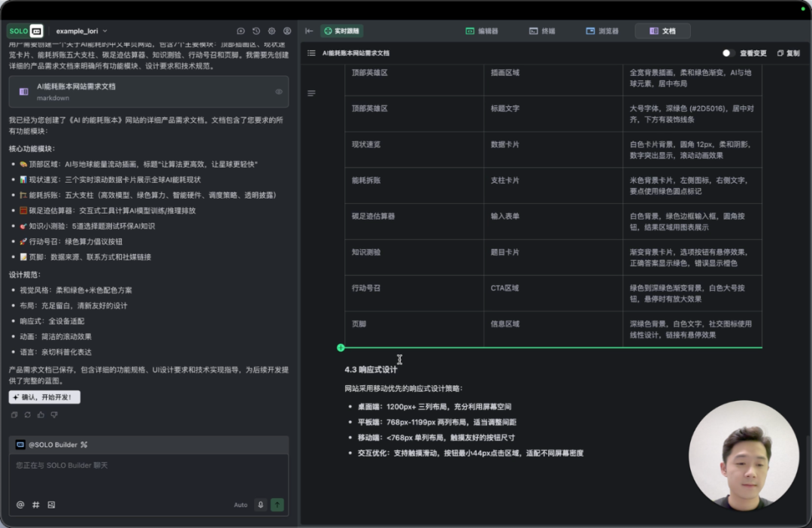Open the new chat icon in header
Viewport: 812px width, 528px height.
click(241, 31)
